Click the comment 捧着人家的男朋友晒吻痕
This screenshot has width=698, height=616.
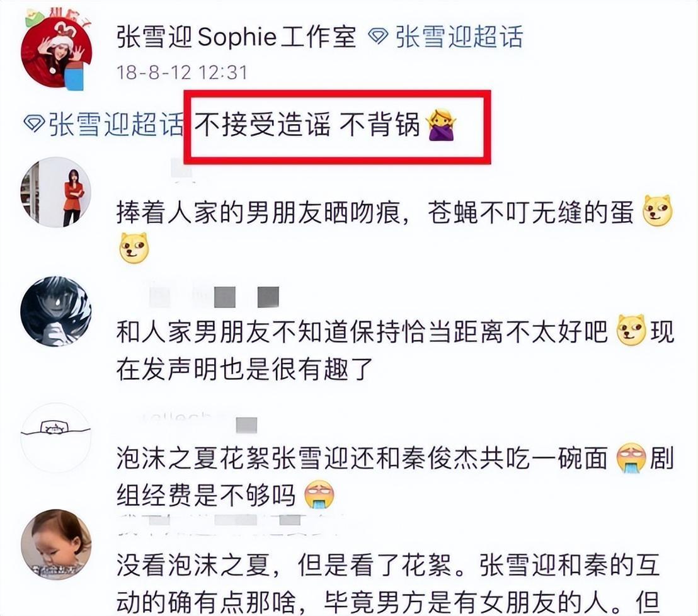(x=394, y=229)
